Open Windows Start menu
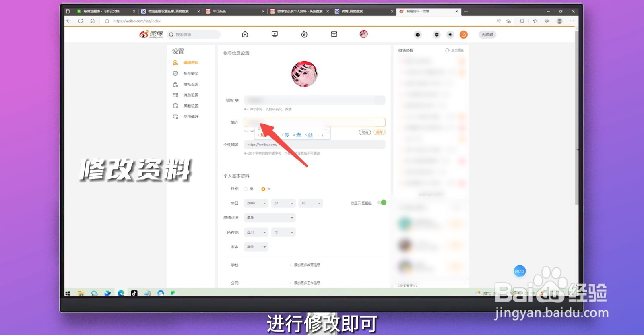 click(68, 293)
